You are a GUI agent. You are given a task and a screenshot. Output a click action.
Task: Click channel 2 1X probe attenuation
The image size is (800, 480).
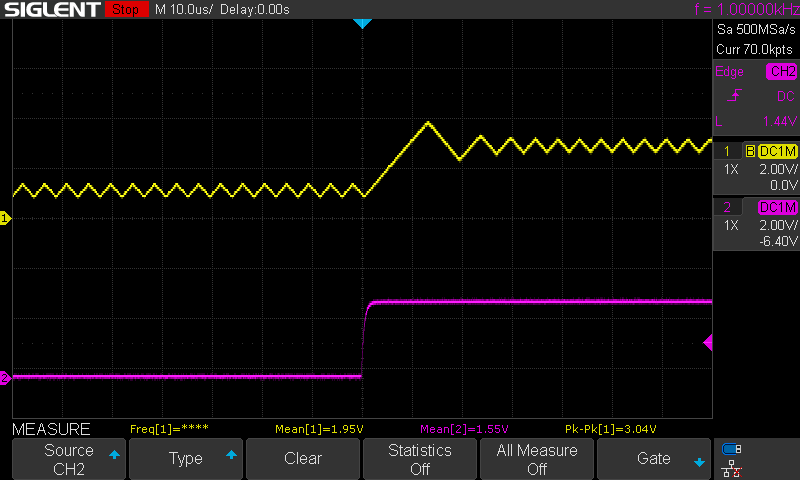pos(731,225)
